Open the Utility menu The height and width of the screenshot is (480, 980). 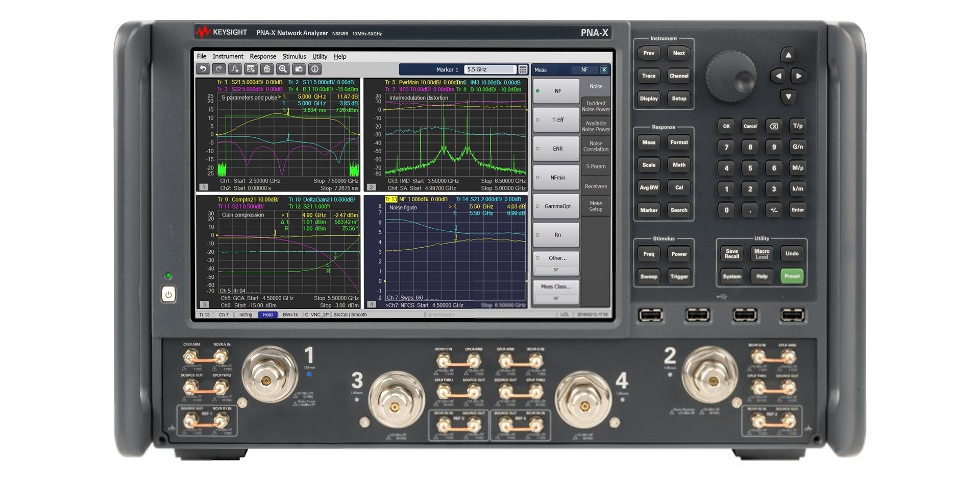[320, 57]
